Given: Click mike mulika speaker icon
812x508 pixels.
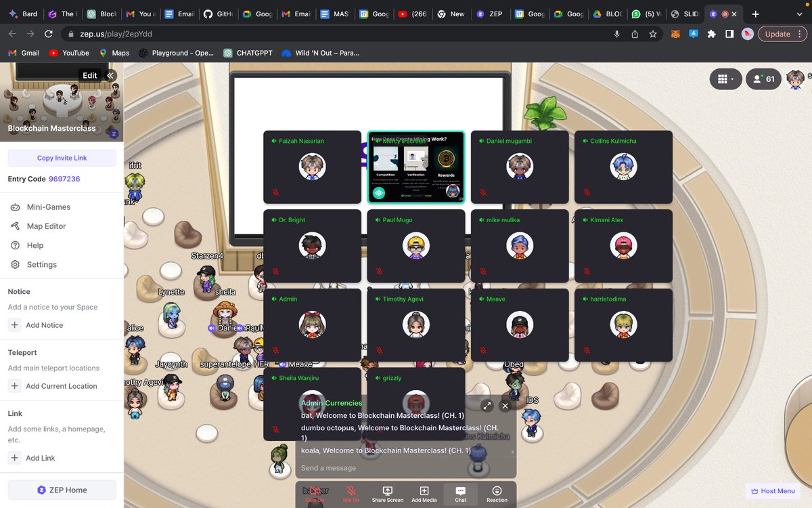Looking at the screenshot, I should [x=482, y=220].
